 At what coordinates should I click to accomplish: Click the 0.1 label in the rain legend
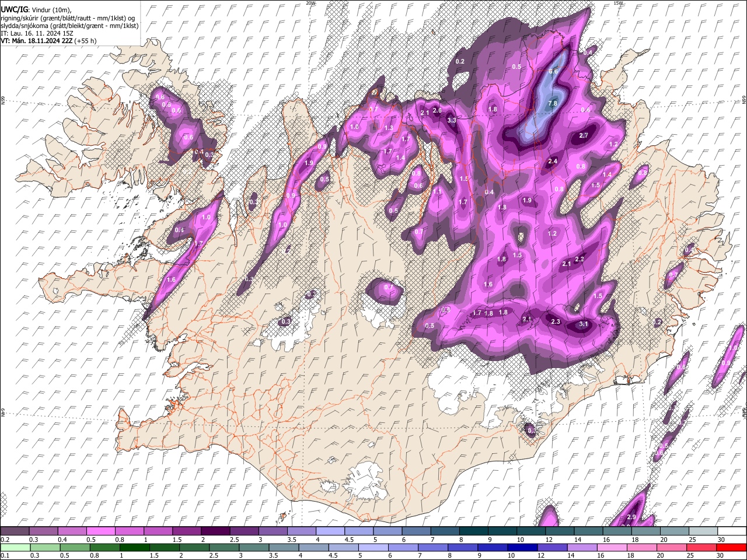click(x=4, y=555)
